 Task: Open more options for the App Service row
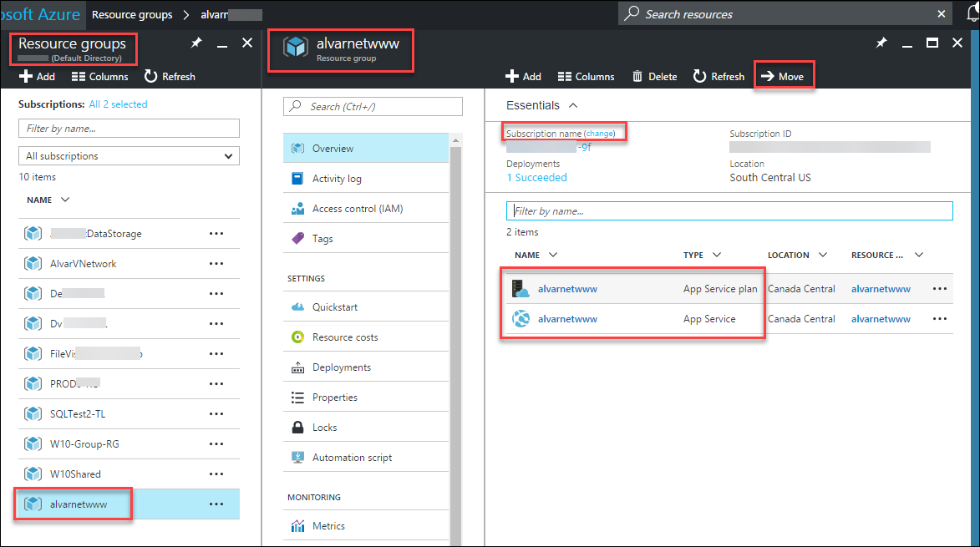[939, 318]
